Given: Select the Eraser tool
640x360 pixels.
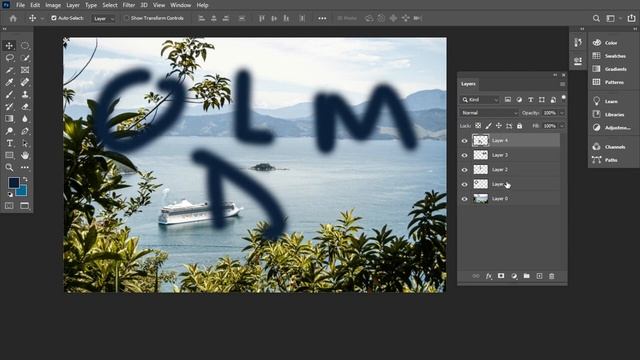Looking at the screenshot, I should click(25, 107).
